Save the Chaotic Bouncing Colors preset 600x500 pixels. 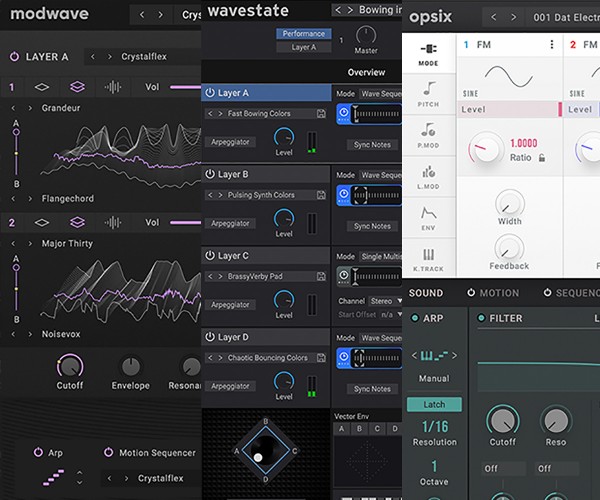pyautogui.click(x=321, y=358)
